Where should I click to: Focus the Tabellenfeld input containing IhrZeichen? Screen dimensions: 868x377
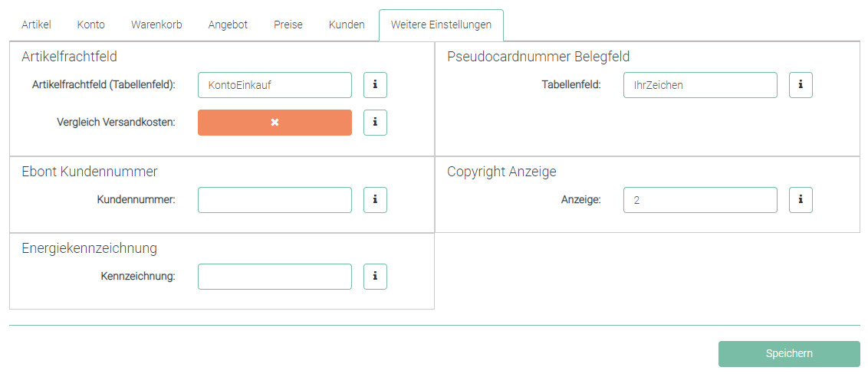pos(700,85)
